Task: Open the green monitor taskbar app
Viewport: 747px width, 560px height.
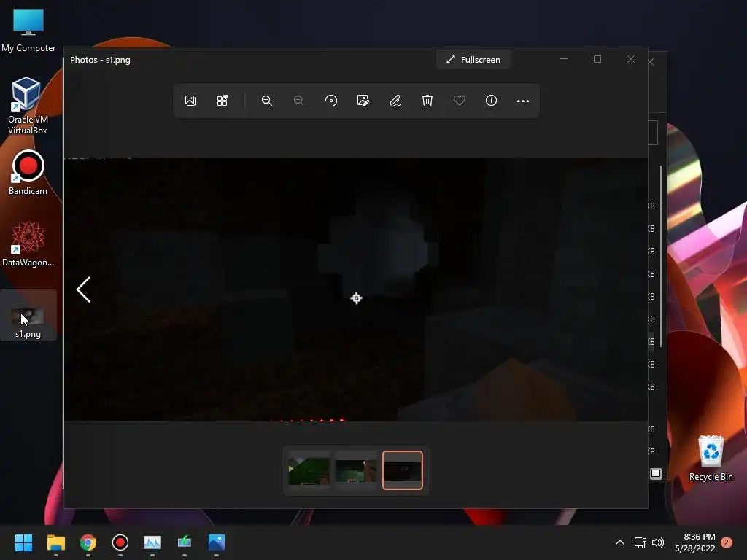Action: (185, 542)
